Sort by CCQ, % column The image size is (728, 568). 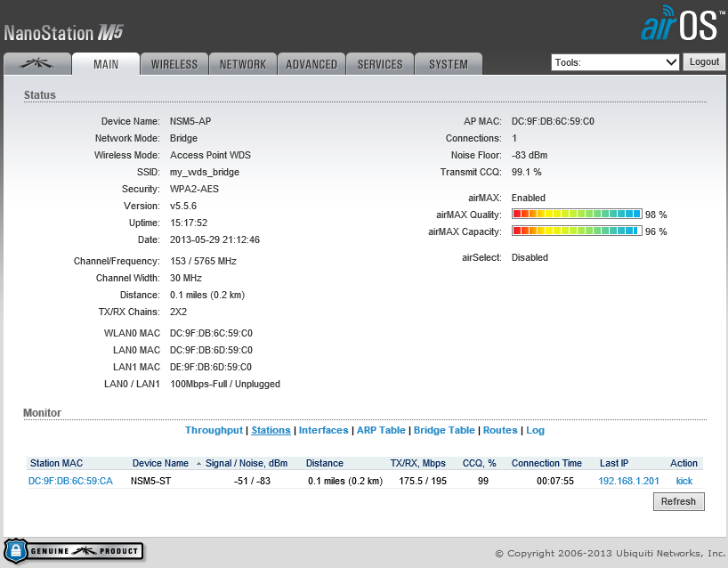479,463
